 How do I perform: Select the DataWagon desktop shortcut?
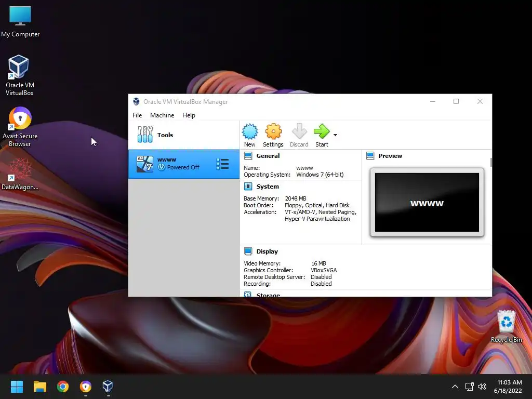tap(20, 174)
